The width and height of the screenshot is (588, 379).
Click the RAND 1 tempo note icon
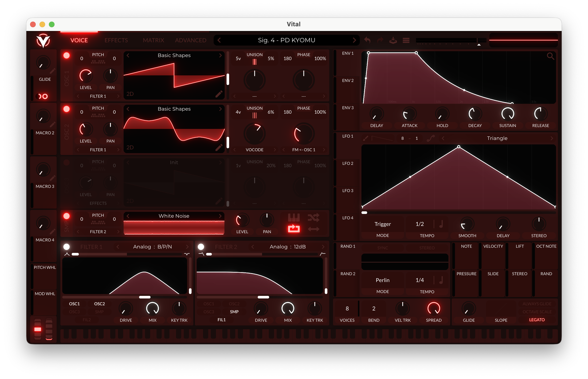[x=441, y=280]
